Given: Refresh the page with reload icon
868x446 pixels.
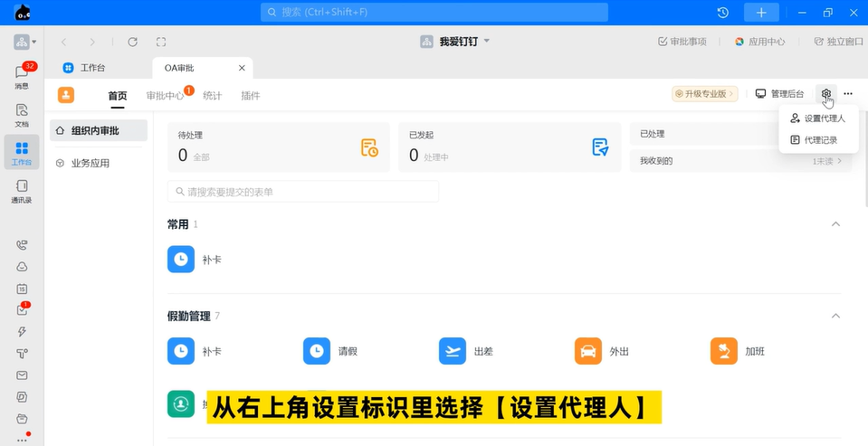Looking at the screenshot, I should [132, 42].
